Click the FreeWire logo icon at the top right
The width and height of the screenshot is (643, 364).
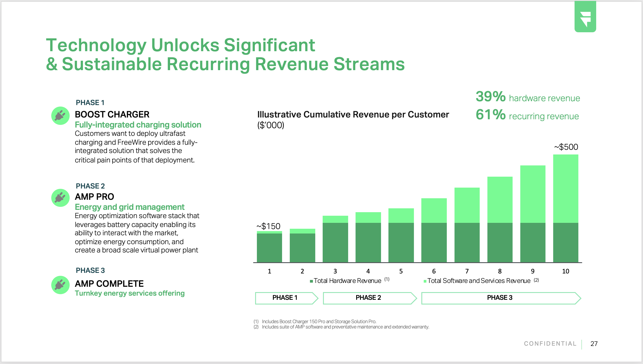[585, 18]
